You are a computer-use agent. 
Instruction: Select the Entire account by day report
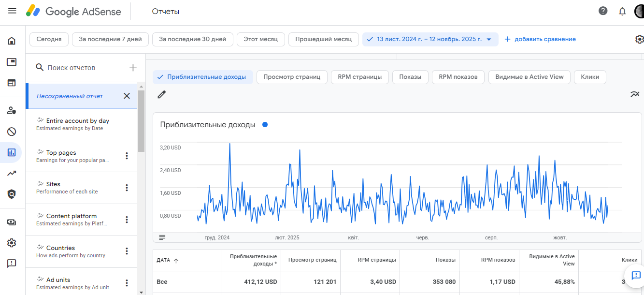point(77,124)
